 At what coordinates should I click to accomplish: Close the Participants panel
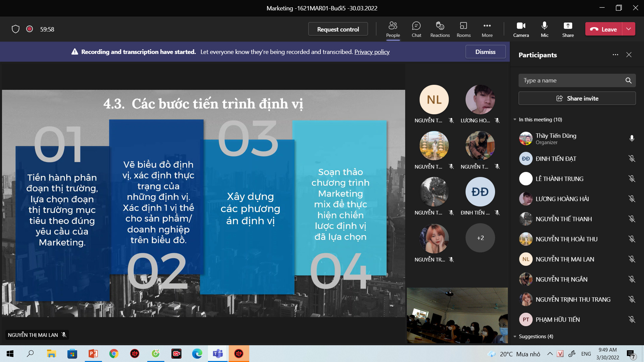[629, 55]
